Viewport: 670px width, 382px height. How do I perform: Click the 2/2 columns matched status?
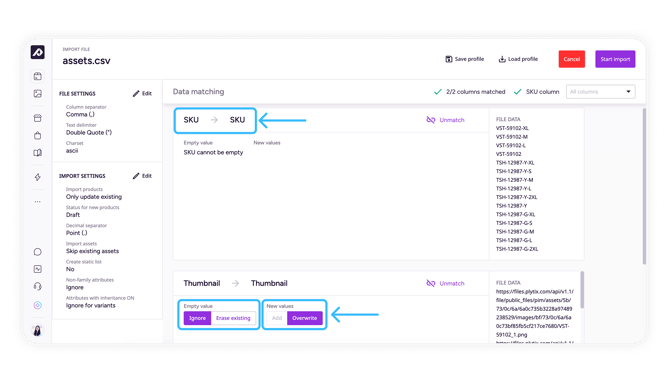pyautogui.click(x=470, y=91)
